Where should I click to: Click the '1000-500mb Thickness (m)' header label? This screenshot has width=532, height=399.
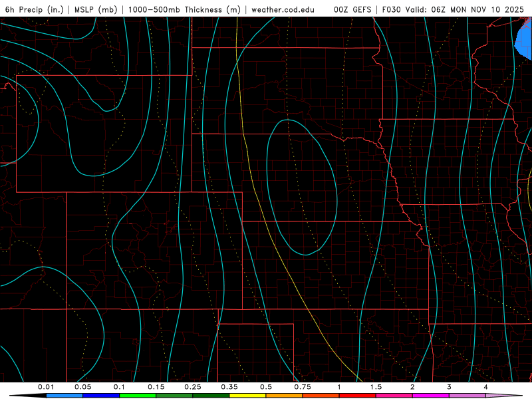(x=184, y=9)
